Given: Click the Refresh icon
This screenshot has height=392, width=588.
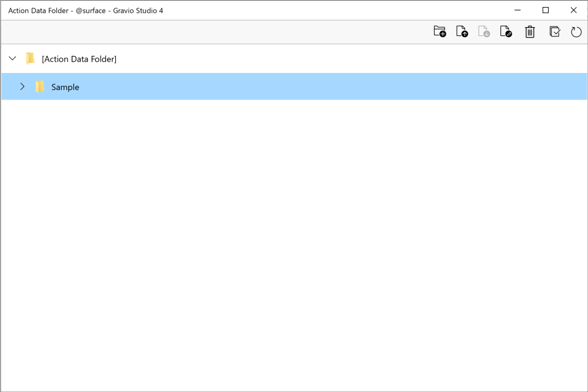Looking at the screenshot, I should point(576,32).
